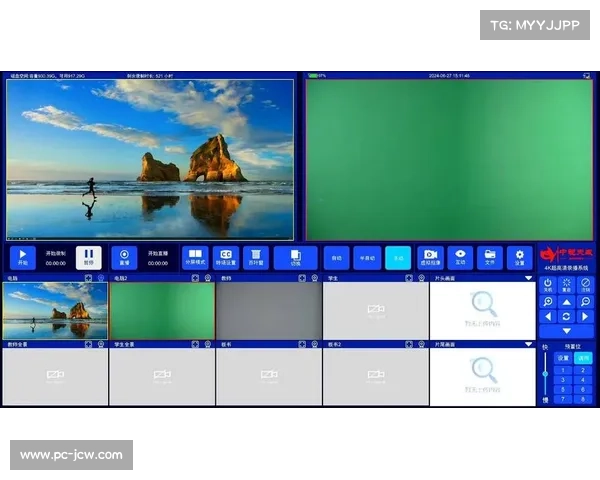
Task: Expand the 片头画面 dropdown arrow
Action: [x=529, y=278]
